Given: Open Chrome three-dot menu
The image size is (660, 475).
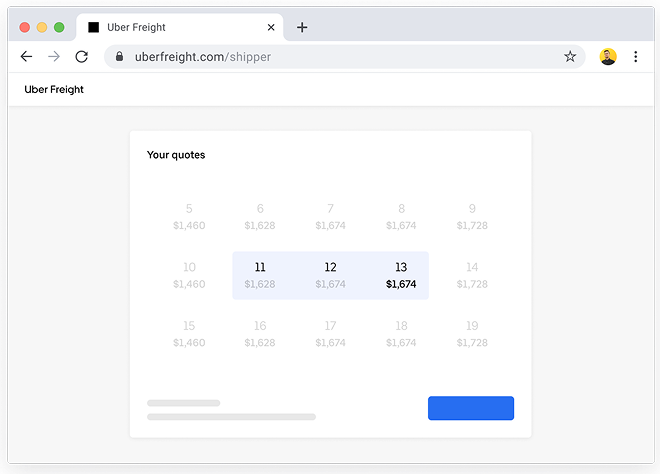Looking at the screenshot, I should 636,57.
